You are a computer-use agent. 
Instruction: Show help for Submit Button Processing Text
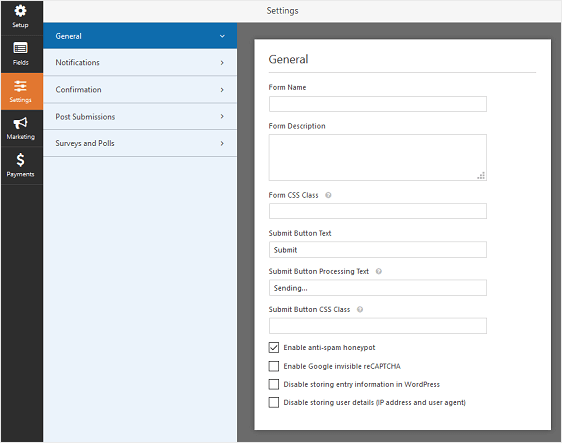(378, 271)
